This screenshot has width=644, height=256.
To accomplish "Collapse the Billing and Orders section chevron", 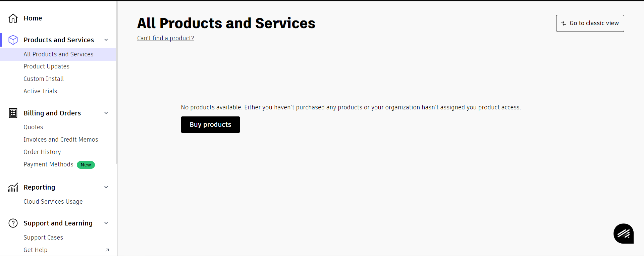I will coord(106,113).
